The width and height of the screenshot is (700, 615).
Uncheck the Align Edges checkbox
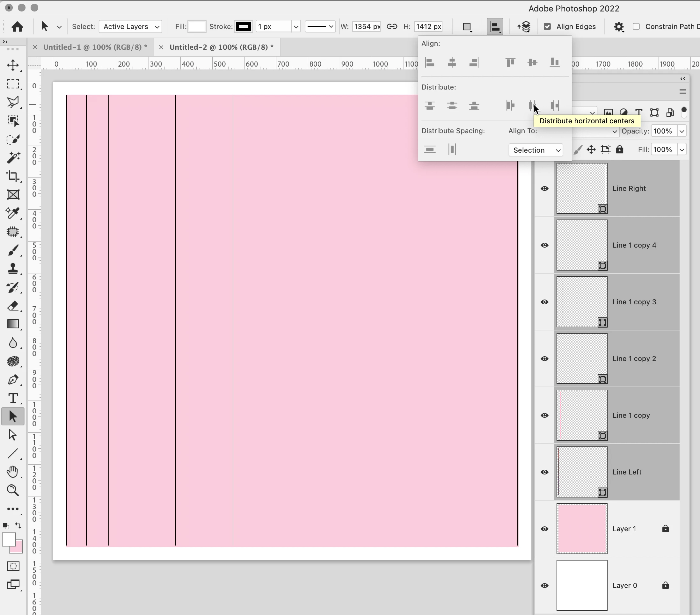[x=547, y=26]
